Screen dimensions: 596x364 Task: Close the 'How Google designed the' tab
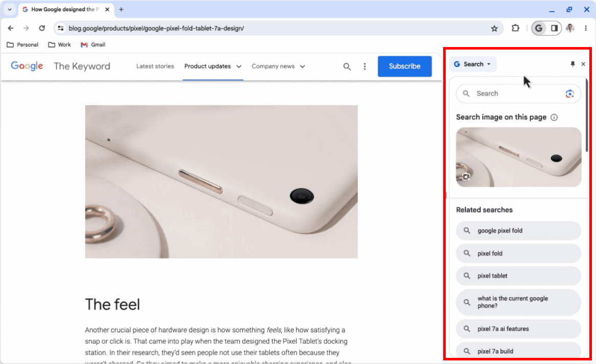coord(107,10)
